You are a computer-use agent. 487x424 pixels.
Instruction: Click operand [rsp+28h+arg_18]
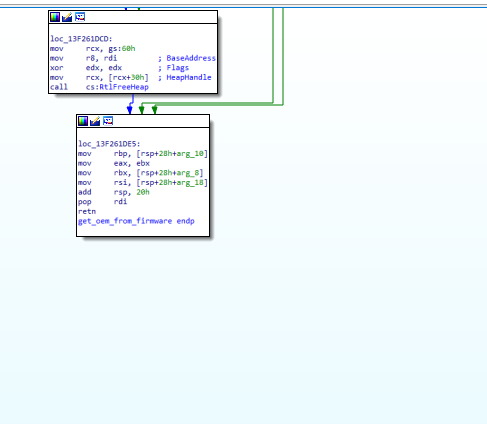pos(172,183)
